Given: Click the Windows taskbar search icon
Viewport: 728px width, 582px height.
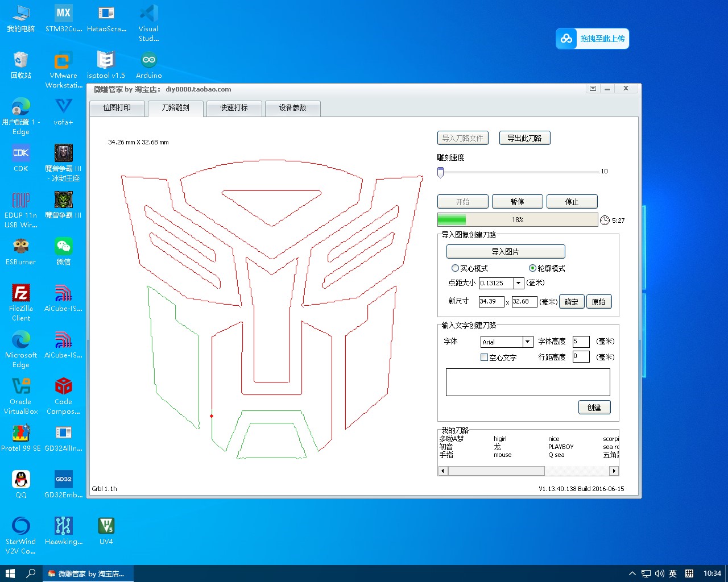Looking at the screenshot, I should click(x=31, y=573).
